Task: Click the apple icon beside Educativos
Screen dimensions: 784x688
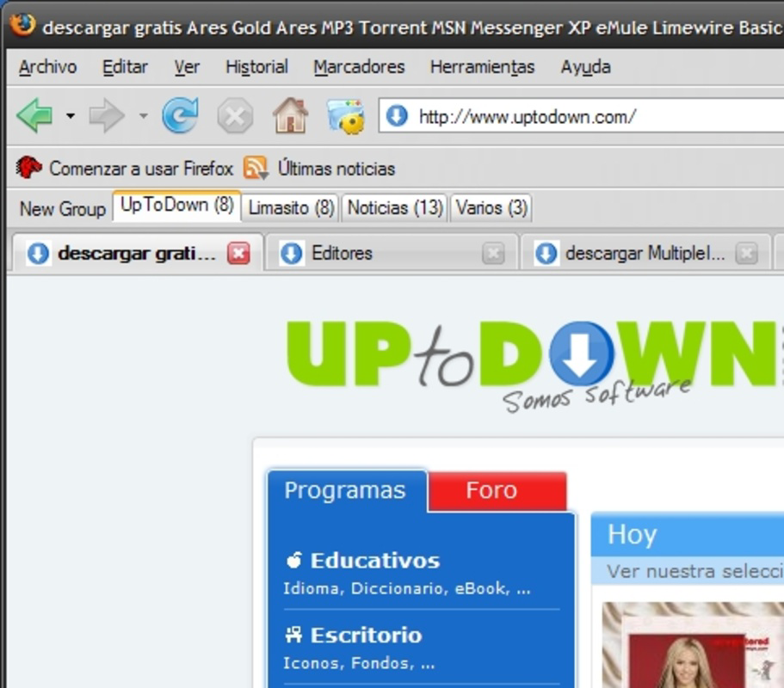Action: tap(294, 560)
